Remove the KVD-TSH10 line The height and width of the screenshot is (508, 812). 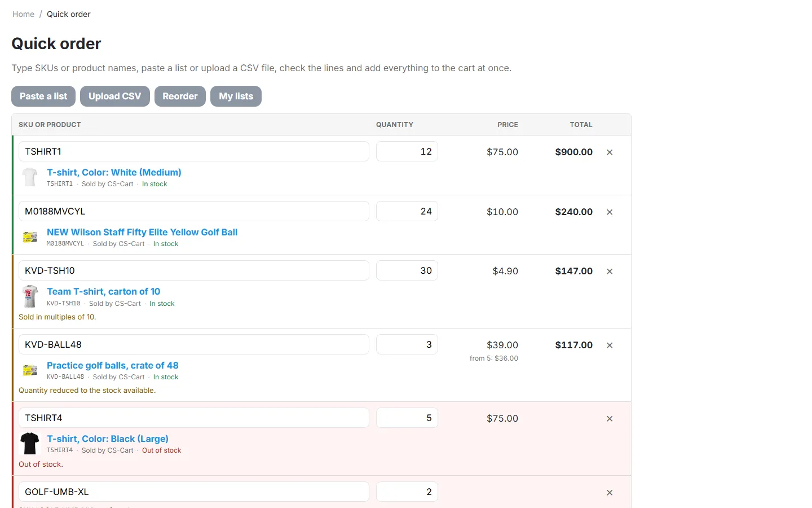[x=610, y=271]
